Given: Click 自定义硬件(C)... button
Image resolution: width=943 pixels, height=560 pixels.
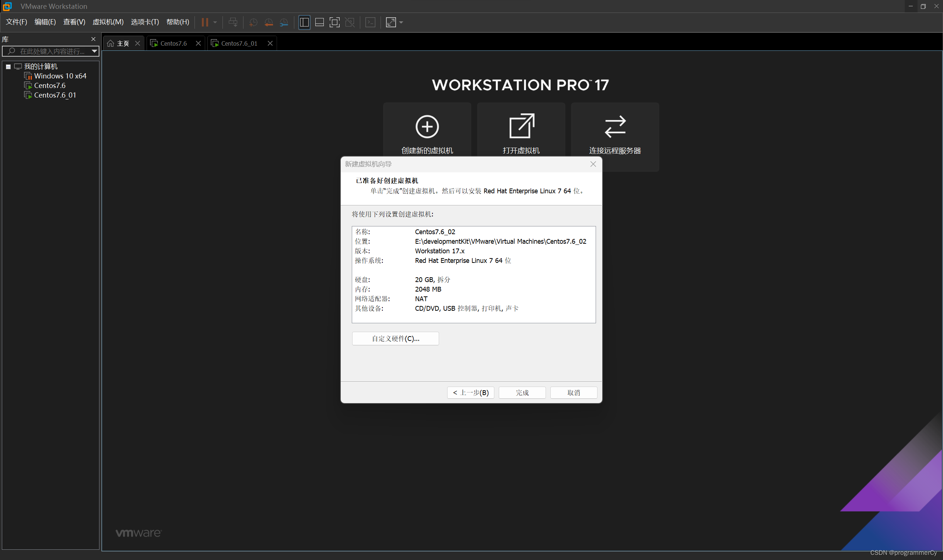Looking at the screenshot, I should pos(395,338).
